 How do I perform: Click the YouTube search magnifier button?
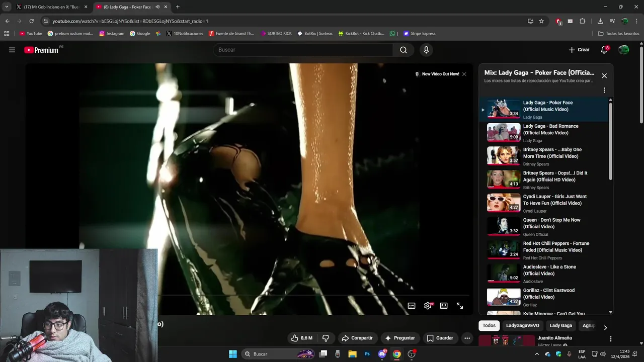[404, 50]
